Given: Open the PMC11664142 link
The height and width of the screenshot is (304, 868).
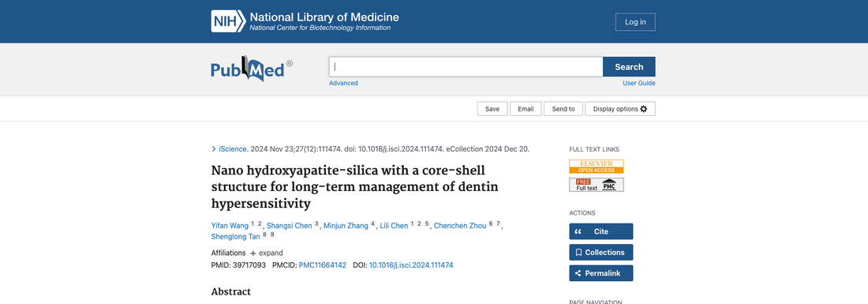Looking at the screenshot, I should pos(322,265).
